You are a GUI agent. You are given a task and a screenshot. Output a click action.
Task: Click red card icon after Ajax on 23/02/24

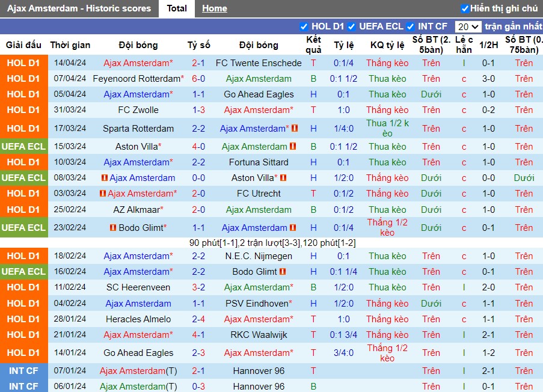(x=293, y=227)
